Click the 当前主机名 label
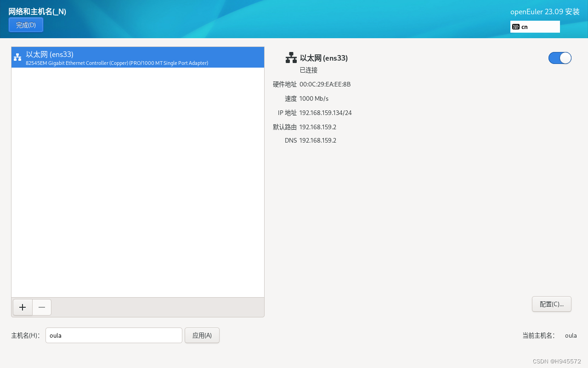The width and height of the screenshot is (588, 368). tap(538, 335)
